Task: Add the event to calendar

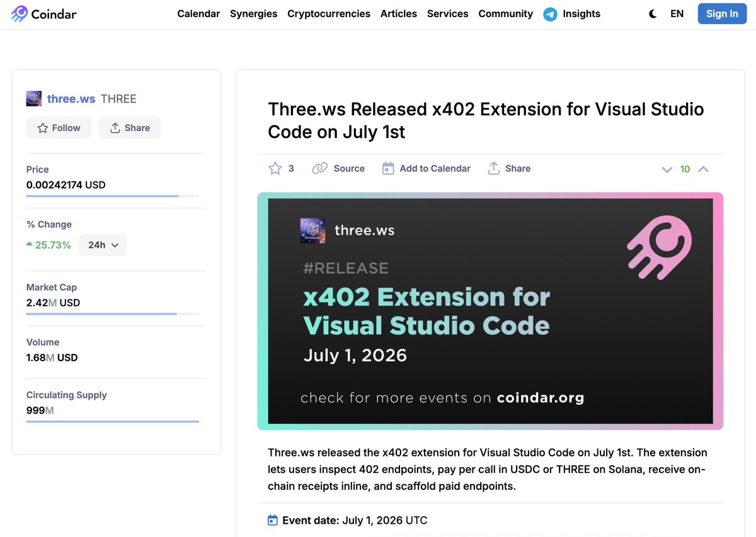Action: coord(427,168)
